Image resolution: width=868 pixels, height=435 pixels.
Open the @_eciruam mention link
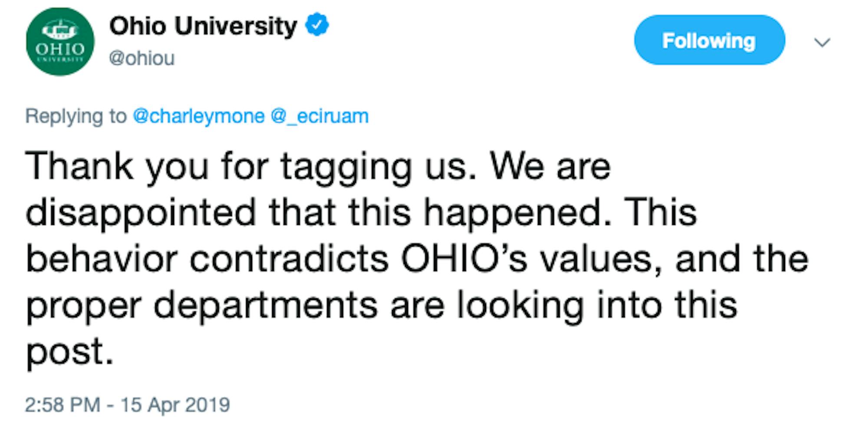pyautogui.click(x=319, y=116)
